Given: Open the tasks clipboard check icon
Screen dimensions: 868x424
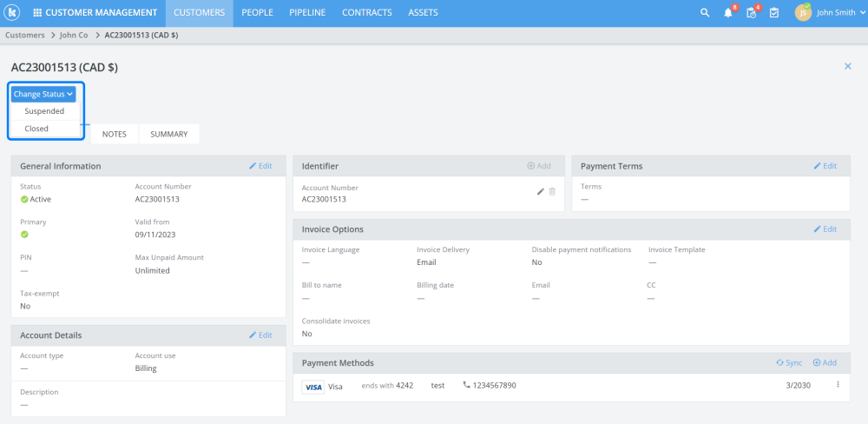Looking at the screenshot, I should [x=774, y=13].
